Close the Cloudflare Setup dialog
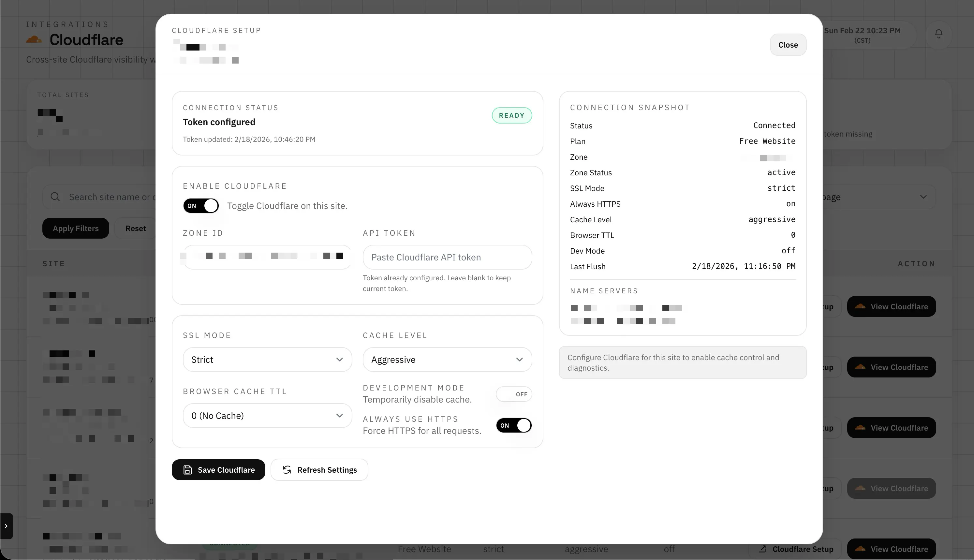Viewport: 974px width, 560px height. click(x=788, y=45)
